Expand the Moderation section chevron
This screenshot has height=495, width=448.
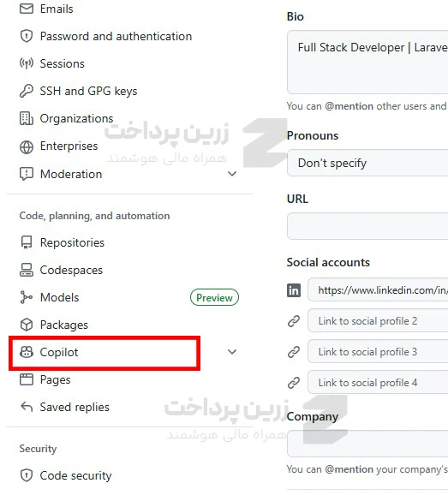pos(232,174)
